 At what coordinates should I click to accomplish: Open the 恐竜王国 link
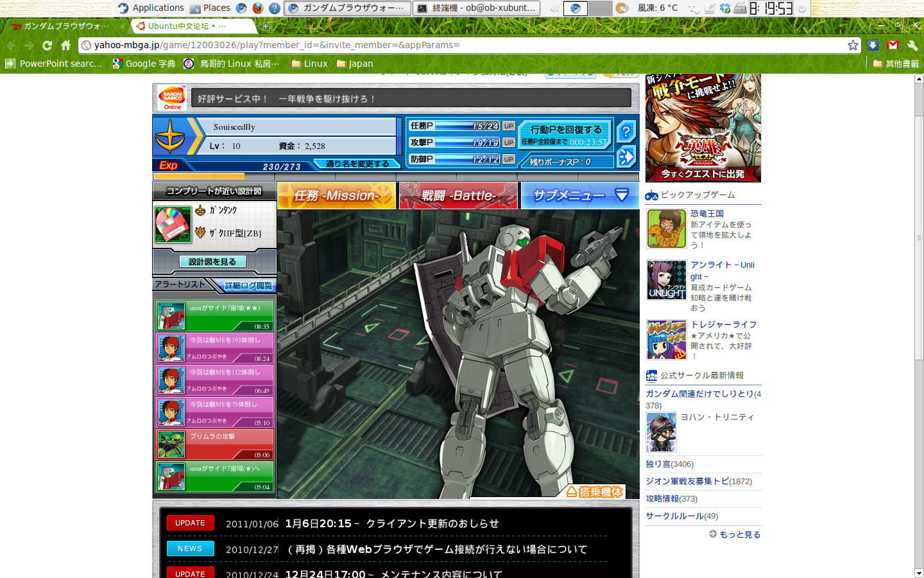[x=707, y=213]
